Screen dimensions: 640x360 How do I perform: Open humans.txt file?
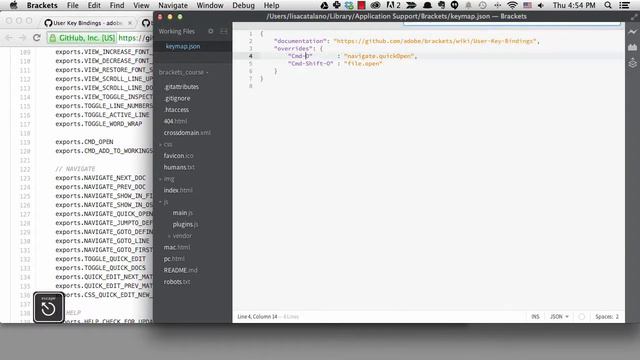point(179,167)
